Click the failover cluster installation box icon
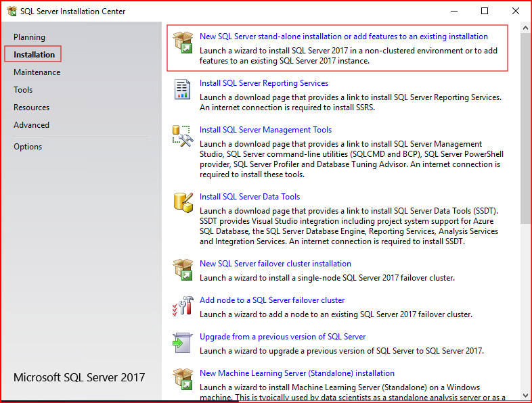This screenshot has height=403, width=532. tap(183, 270)
